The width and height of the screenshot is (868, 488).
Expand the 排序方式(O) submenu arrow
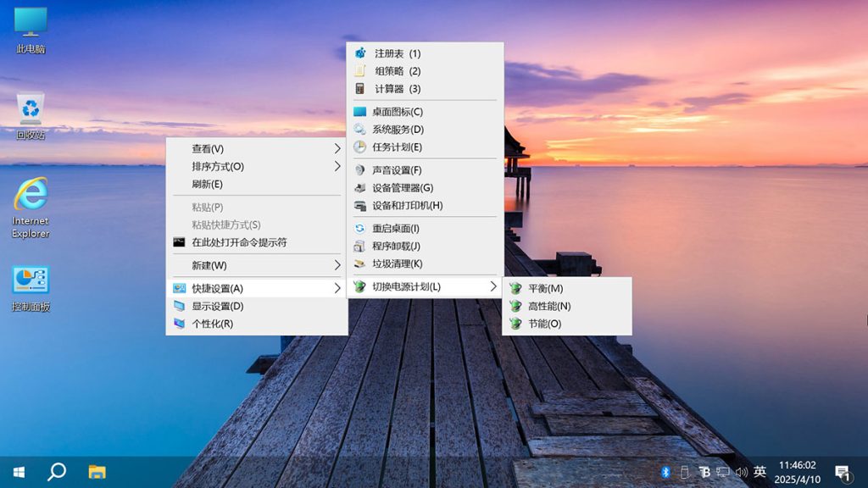coord(337,166)
